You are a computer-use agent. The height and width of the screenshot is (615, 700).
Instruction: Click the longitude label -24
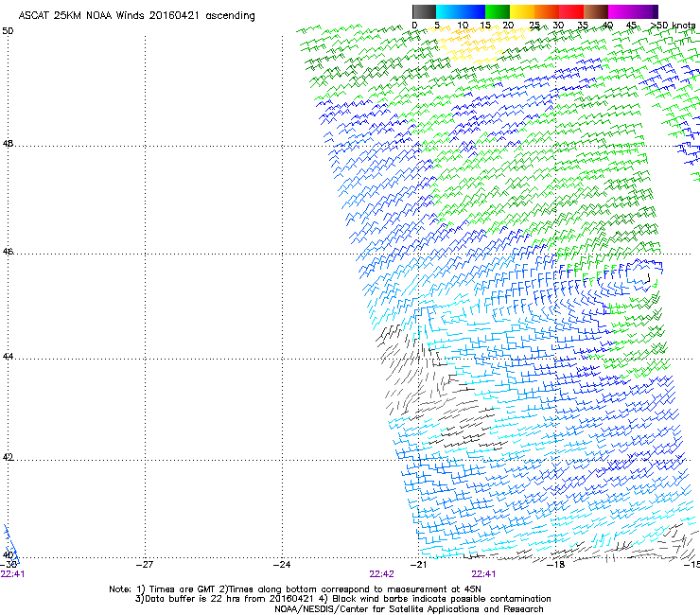click(282, 564)
